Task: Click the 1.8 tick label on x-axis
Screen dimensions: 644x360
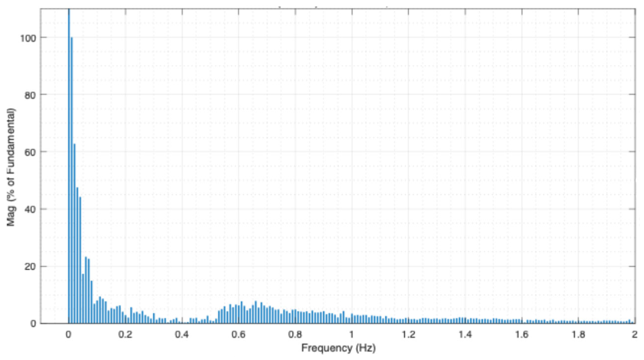Action: [x=579, y=335]
